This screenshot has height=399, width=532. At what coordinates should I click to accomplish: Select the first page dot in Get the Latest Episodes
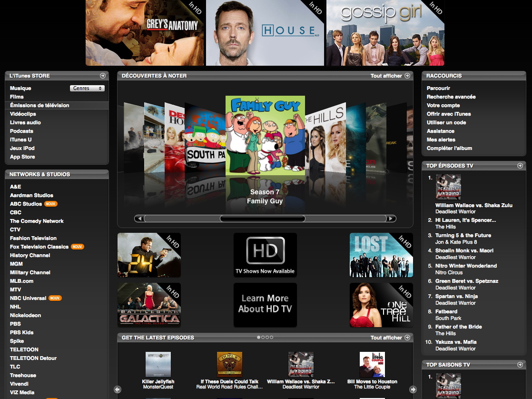pos(258,338)
